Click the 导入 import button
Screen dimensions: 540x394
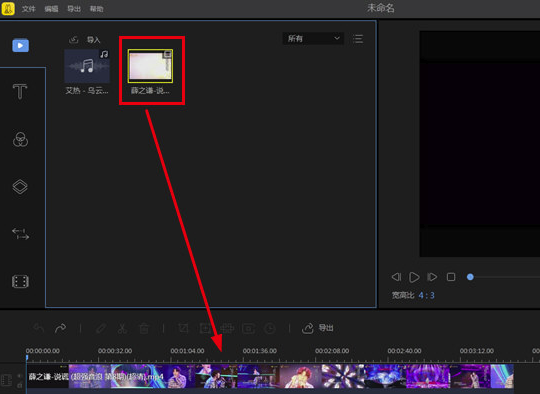pos(85,40)
